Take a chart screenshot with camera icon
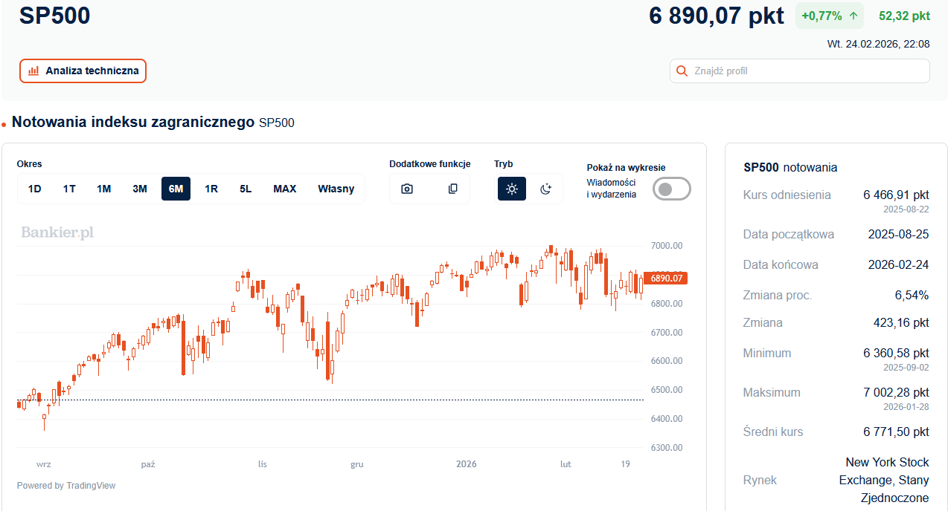Screen dimensions: 948x511 click(x=407, y=189)
